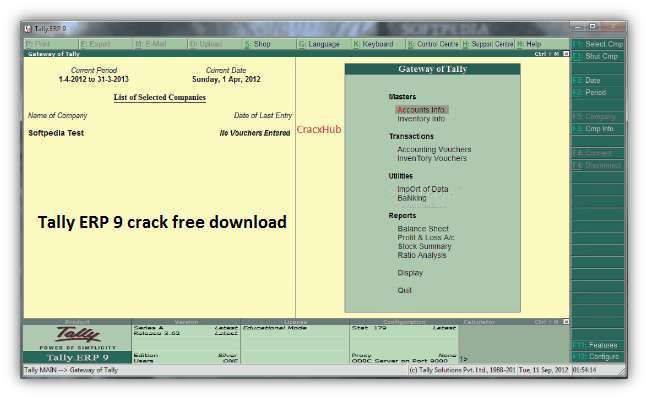
Task: Click the Connect sidebar button
Action: point(598,153)
